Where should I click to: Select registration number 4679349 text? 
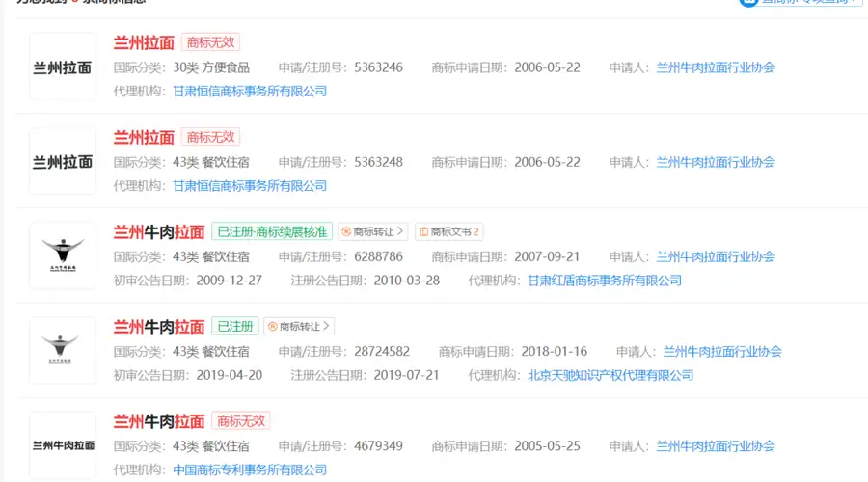coord(379,446)
